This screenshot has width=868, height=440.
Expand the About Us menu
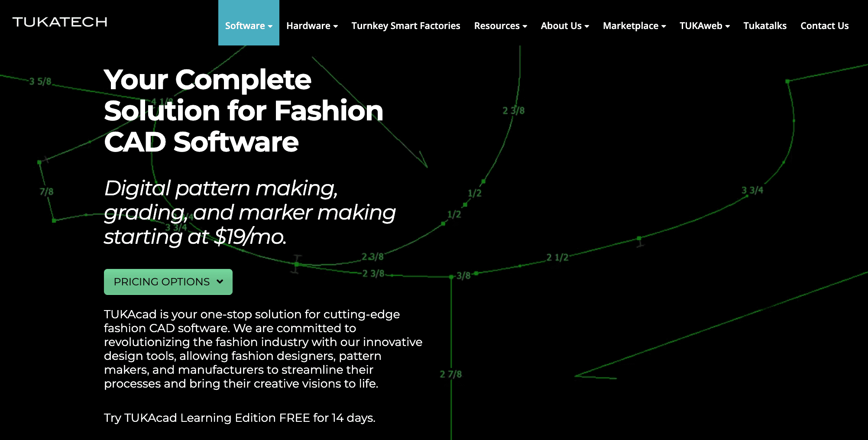point(565,26)
